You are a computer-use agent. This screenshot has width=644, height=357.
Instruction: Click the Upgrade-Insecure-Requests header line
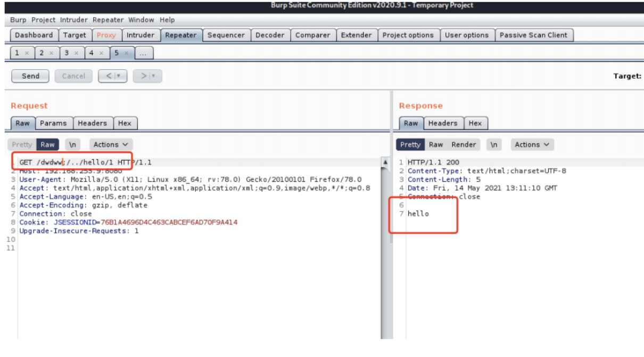[x=79, y=231]
